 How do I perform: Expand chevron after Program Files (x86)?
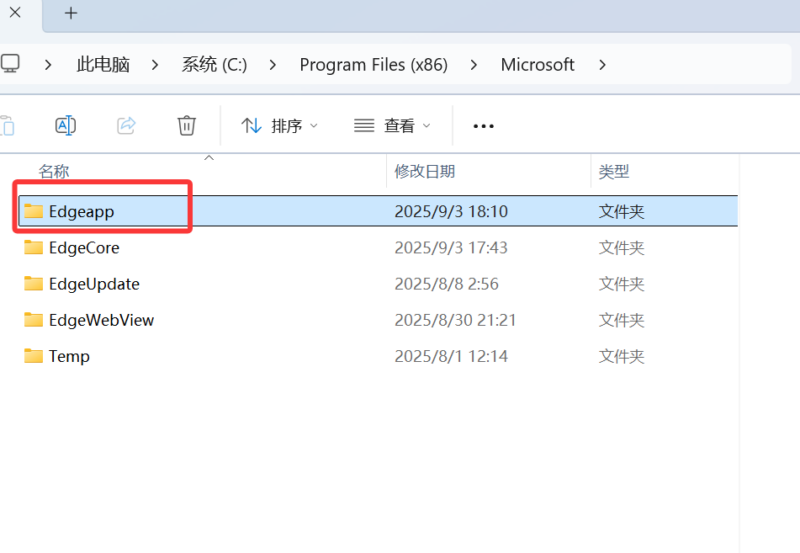pyautogui.click(x=474, y=65)
